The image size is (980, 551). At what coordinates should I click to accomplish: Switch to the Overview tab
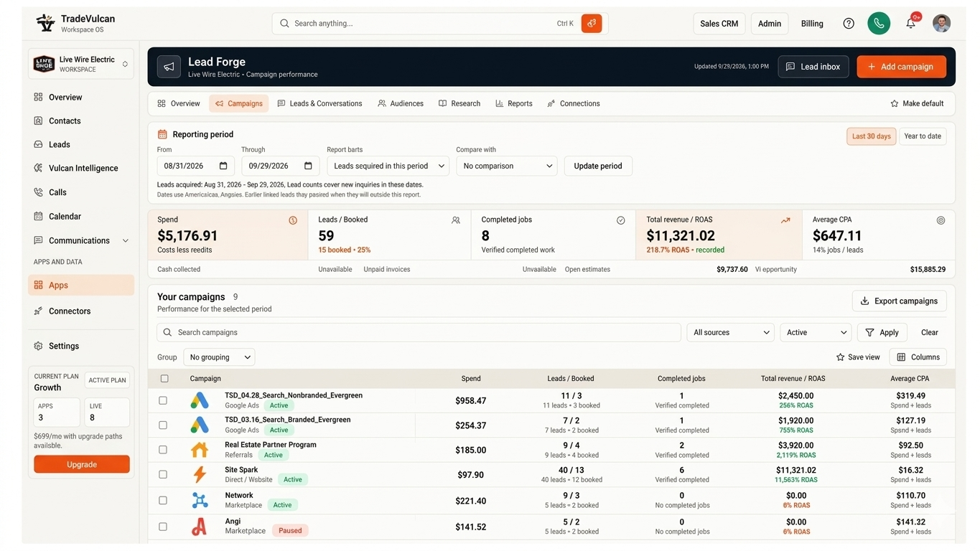[179, 103]
